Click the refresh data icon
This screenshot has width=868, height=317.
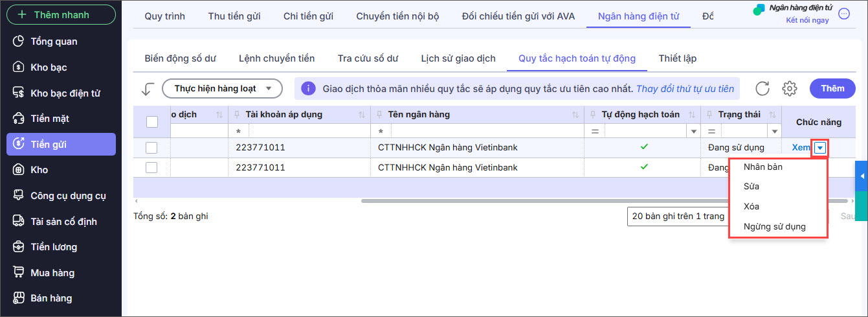(x=762, y=88)
